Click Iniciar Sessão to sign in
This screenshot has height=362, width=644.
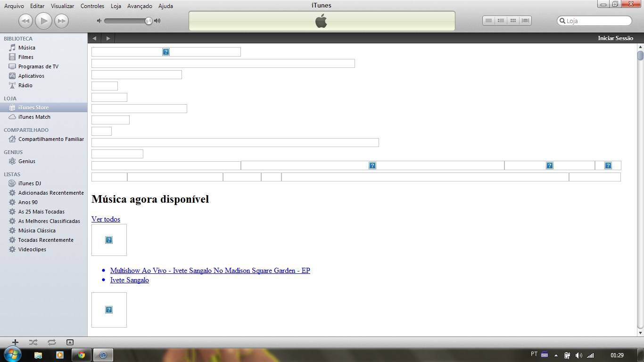tap(615, 38)
